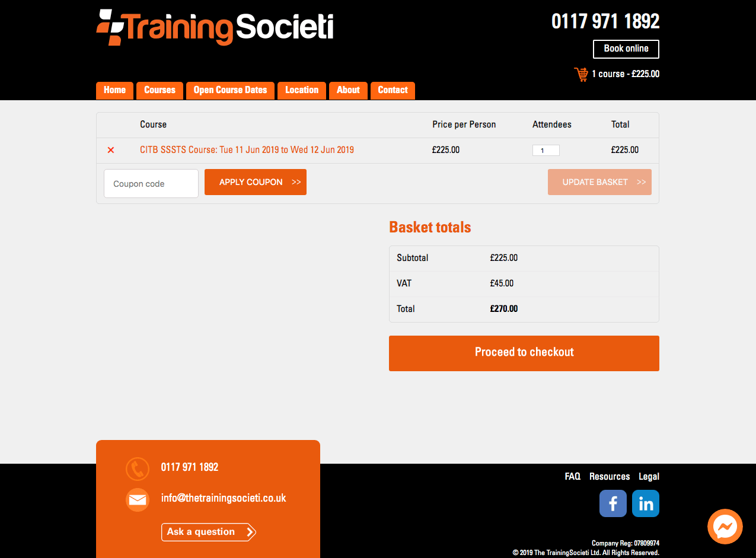The width and height of the screenshot is (756, 558).
Task: Click the Ask a question button
Action: pyautogui.click(x=209, y=532)
